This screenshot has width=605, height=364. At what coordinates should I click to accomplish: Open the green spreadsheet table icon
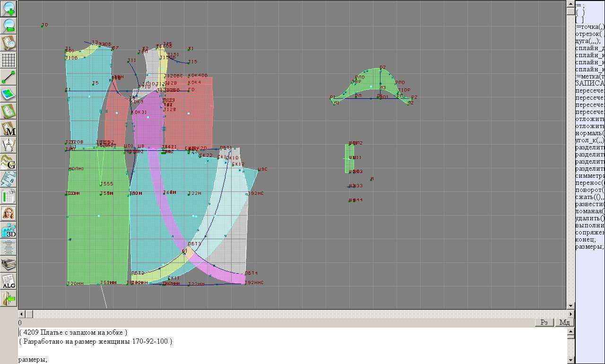(9, 196)
